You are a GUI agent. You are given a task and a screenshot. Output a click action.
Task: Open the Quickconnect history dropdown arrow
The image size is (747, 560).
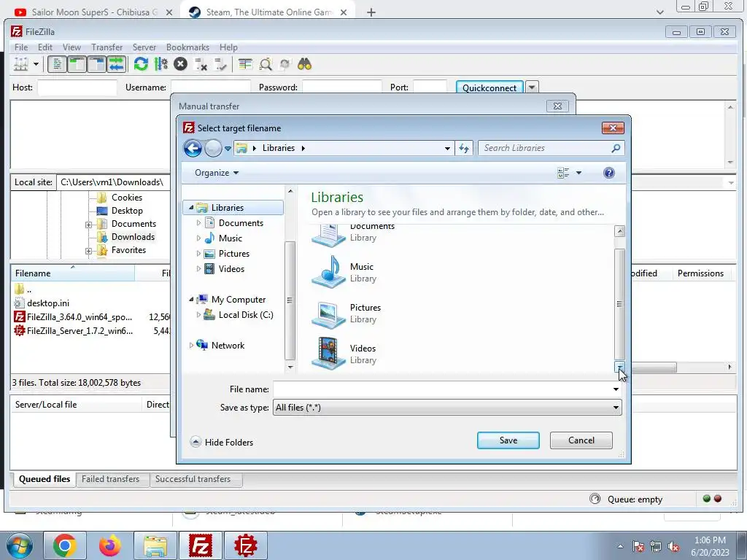pos(532,87)
